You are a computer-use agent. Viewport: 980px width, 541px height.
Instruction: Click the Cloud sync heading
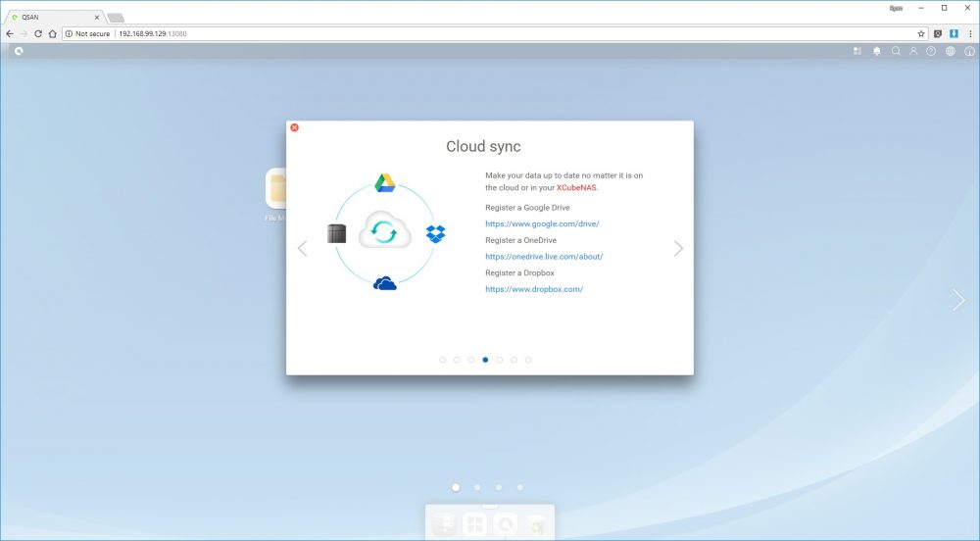point(483,146)
